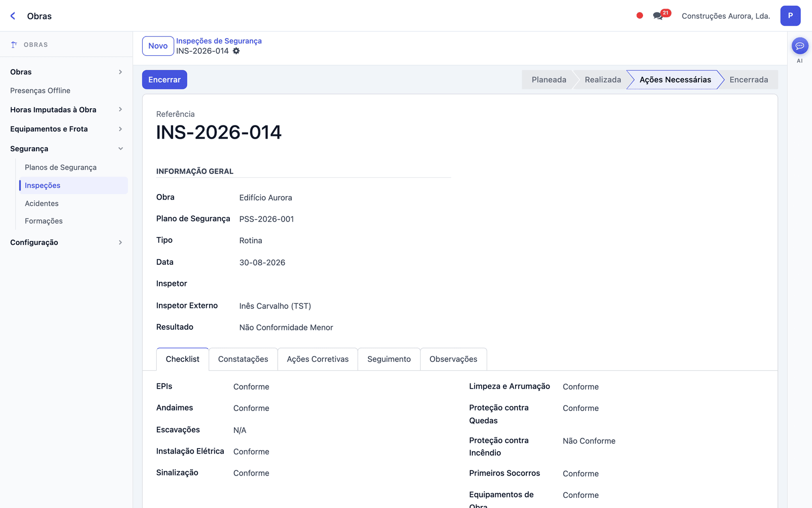Open the AI chat assistant icon
Screen dimensions: 812x508
[800, 46]
